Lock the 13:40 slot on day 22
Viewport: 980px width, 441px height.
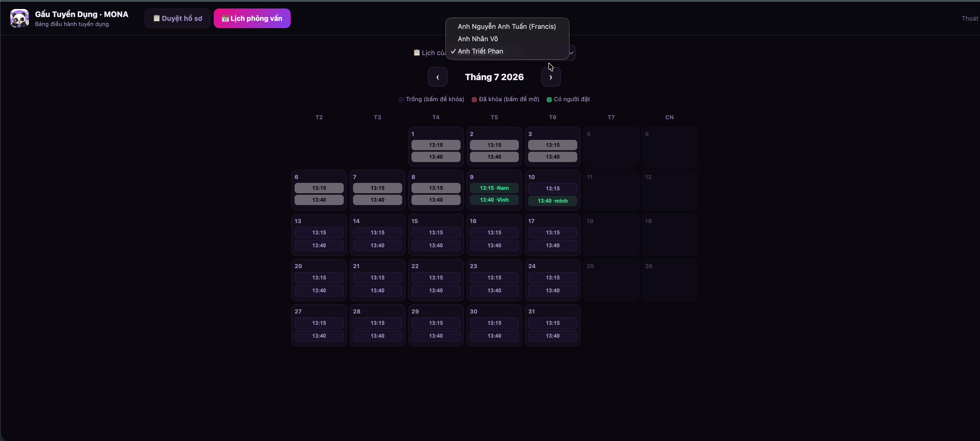click(x=436, y=290)
